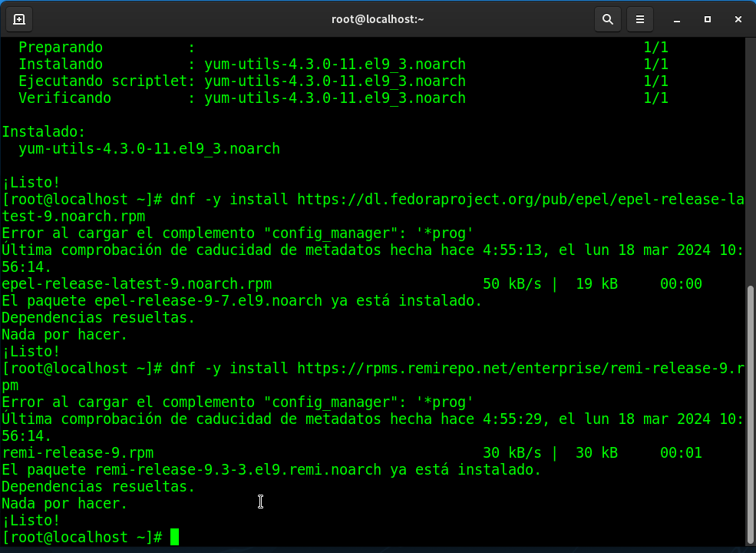Click the yum-utils package name under Instalado
Image resolution: width=756 pixels, height=553 pixels.
point(149,149)
